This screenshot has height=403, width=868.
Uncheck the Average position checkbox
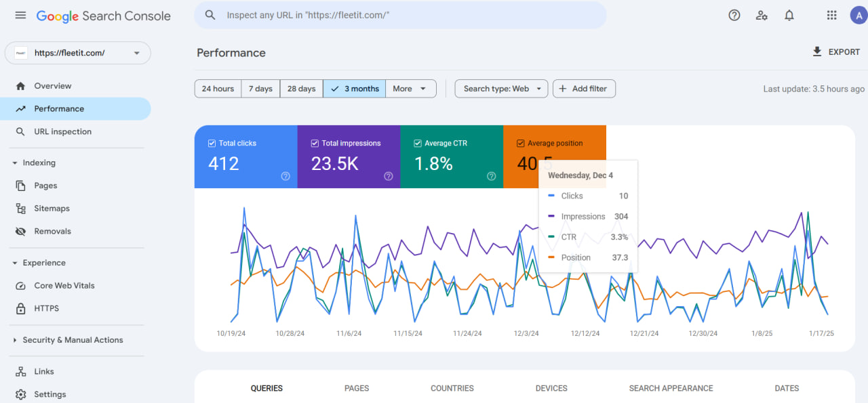[x=521, y=143]
